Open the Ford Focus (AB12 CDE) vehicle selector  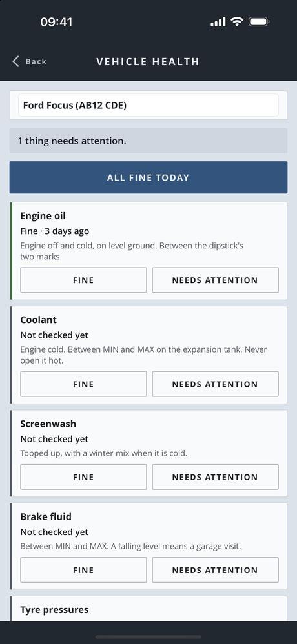coord(148,106)
